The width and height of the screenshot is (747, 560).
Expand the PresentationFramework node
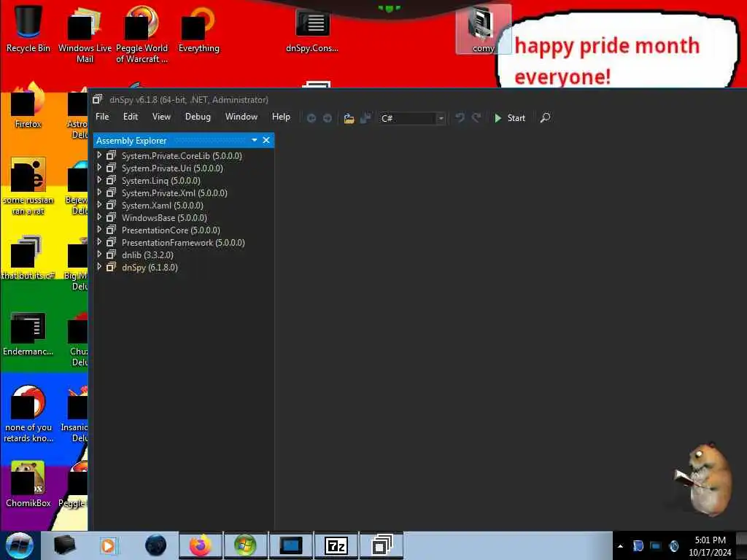pyautogui.click(x=99, y=242)
